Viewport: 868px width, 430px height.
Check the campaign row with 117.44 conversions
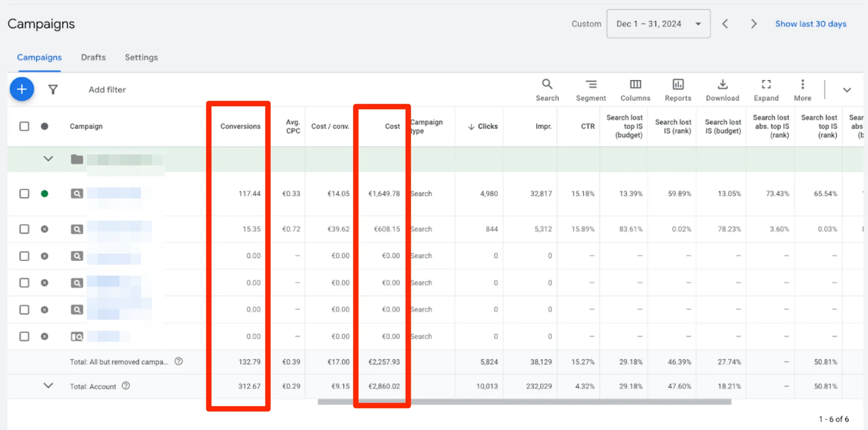click(24, 193)
